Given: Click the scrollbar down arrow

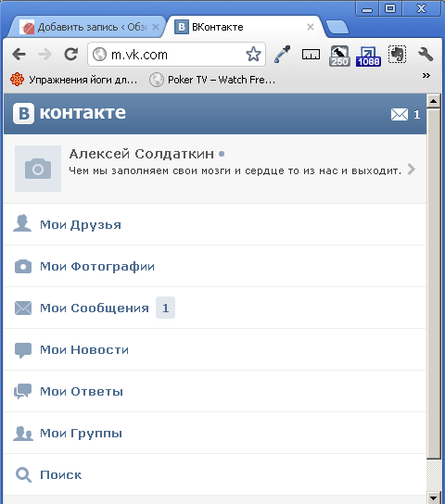Looking at the screenshot, I should click(434, 498).
